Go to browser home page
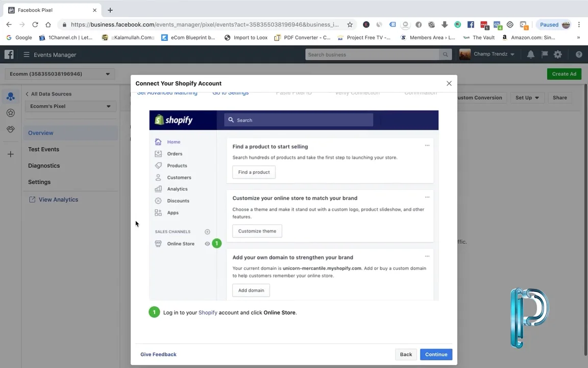Viewport: 588px width, 368px height. point(48,25)
